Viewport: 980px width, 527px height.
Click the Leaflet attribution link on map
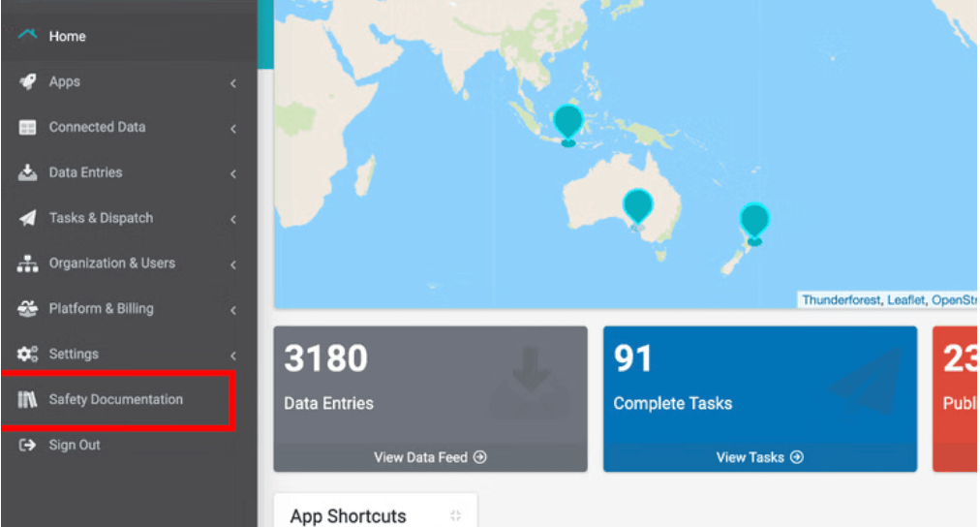(x=906, y=300)
